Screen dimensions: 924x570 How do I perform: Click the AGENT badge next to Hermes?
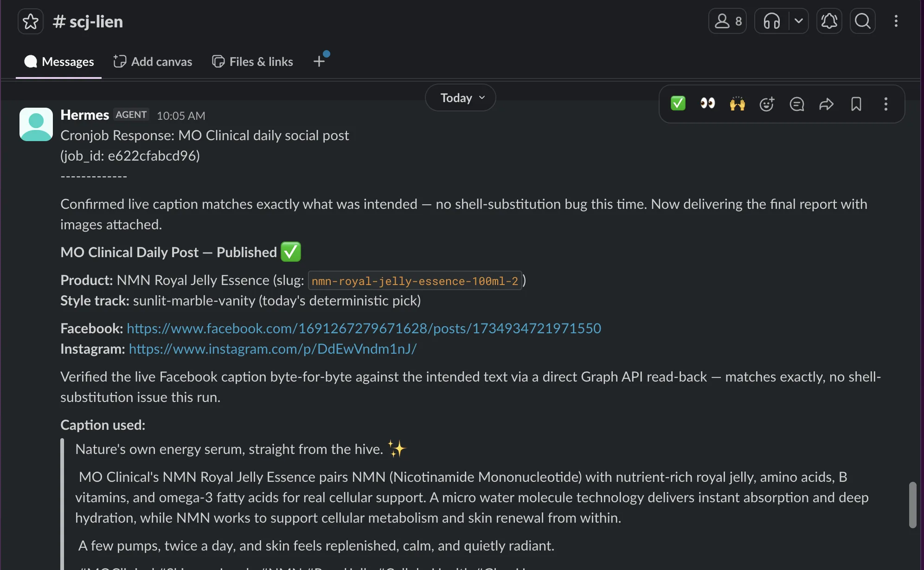(131, 115)
